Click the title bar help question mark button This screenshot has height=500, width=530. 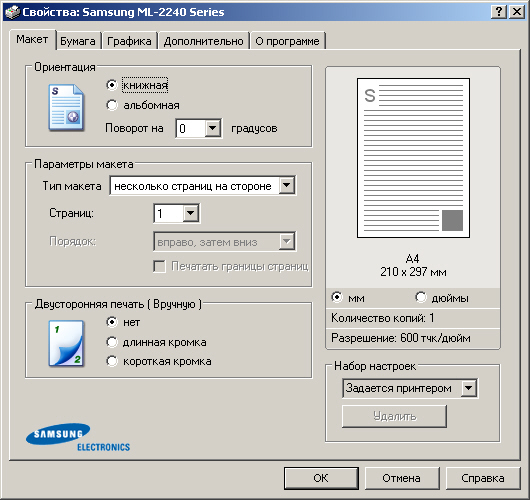pyautogui.click(x=499, y=12)
